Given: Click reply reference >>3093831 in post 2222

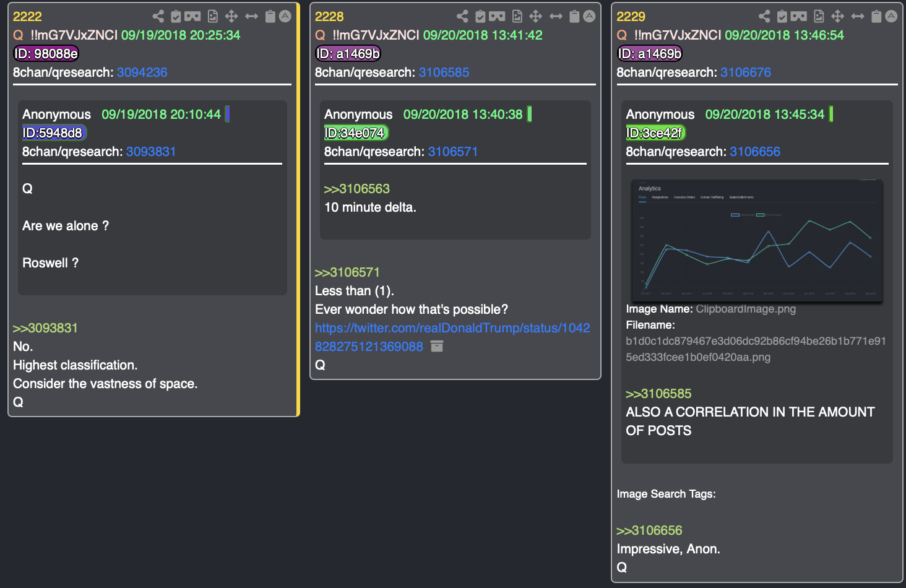Looking at the screenshot, I should click(46, 328).
